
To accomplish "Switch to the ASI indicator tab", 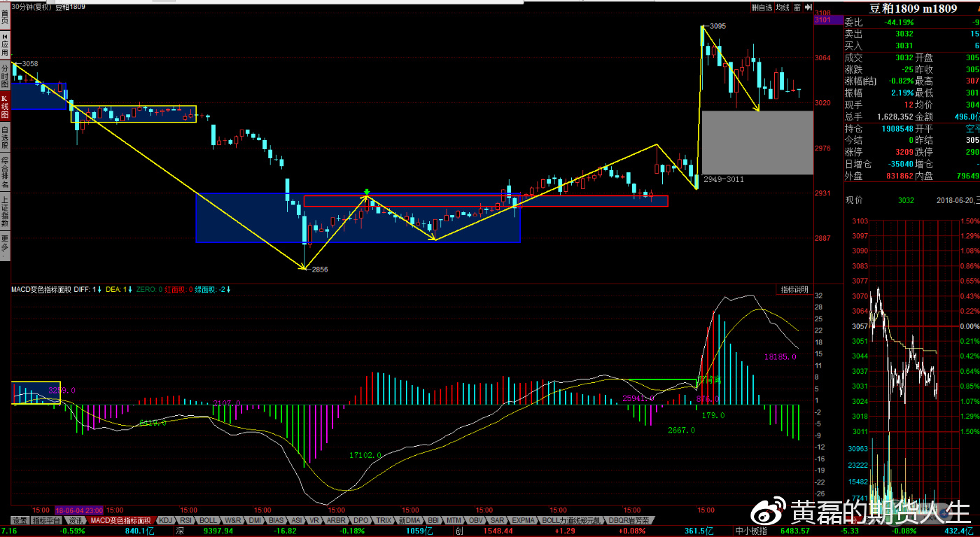I will point(297,520).
